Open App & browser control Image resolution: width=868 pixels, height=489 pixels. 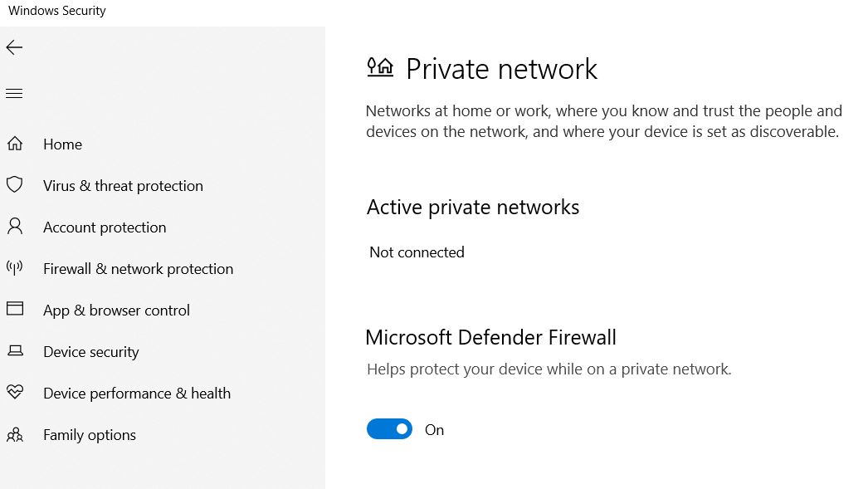(x=116, y=311)
